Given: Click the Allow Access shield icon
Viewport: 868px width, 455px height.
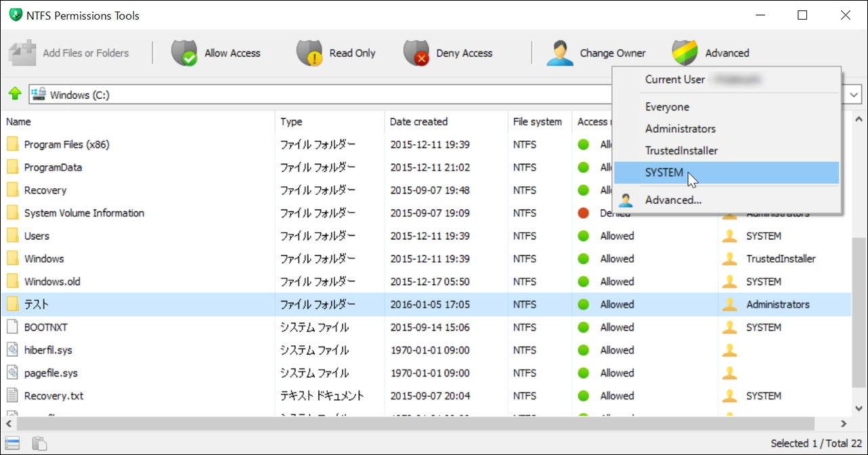Looking at the screenshot, I should pos(183,53).
